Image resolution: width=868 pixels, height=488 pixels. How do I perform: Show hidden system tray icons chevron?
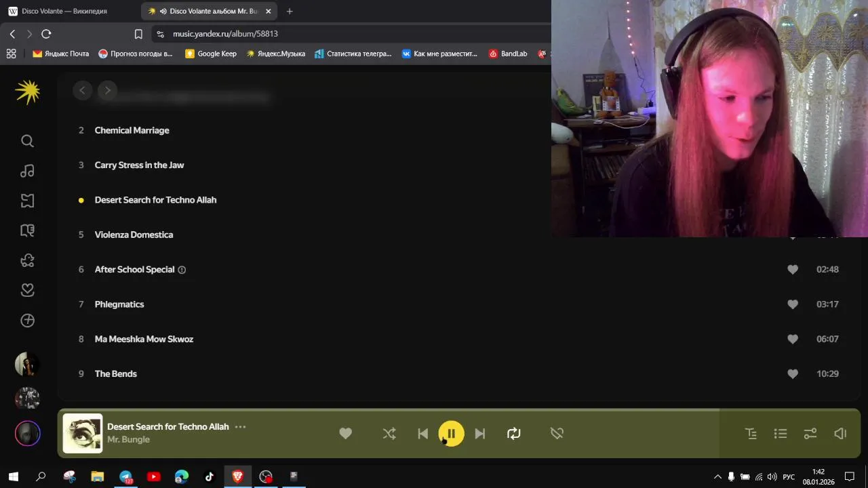[x=717, y=476]
